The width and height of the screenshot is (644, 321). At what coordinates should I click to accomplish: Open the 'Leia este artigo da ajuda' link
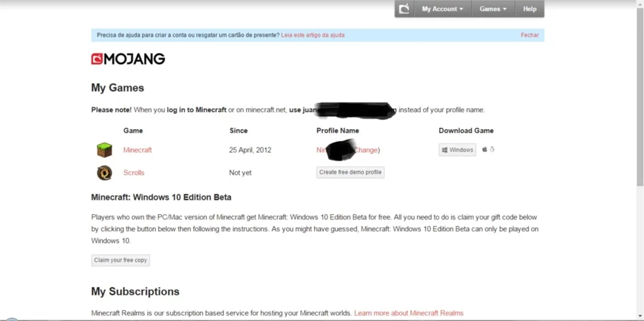313,35
